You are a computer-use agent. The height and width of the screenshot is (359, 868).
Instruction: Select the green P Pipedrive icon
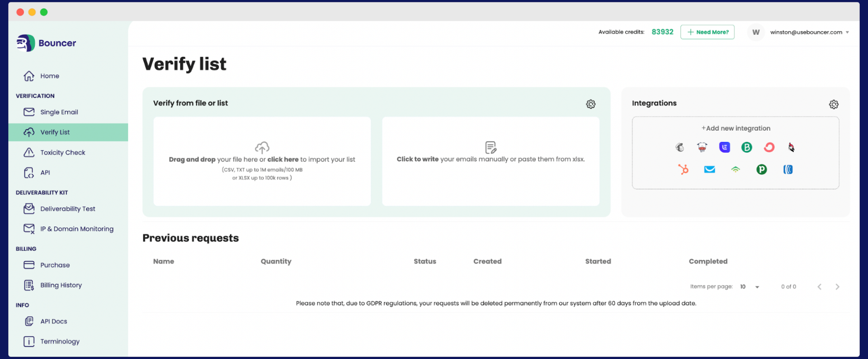point(762,170)
